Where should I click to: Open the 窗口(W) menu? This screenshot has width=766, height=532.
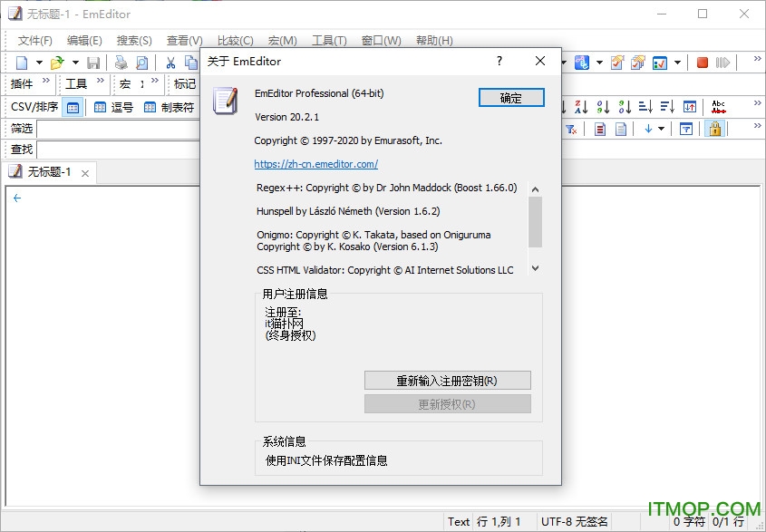point(381,41)
